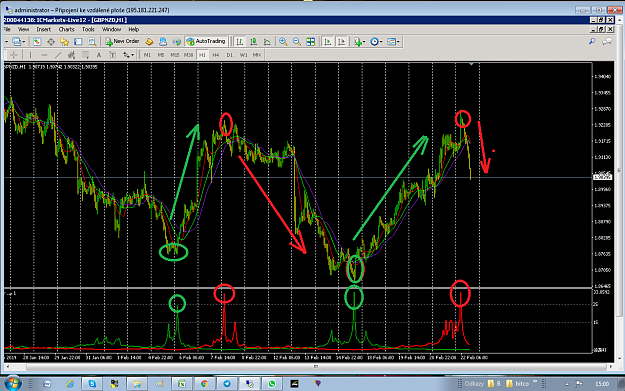This screenshot has height=391, width=625.
Task: Click the globe icon next to AutoTrading
Action: (177, 41)
